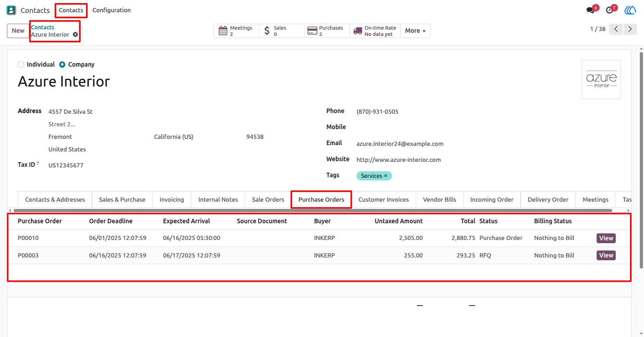Open the gear actions menu beside Azure Interior

tap(75, 35)
